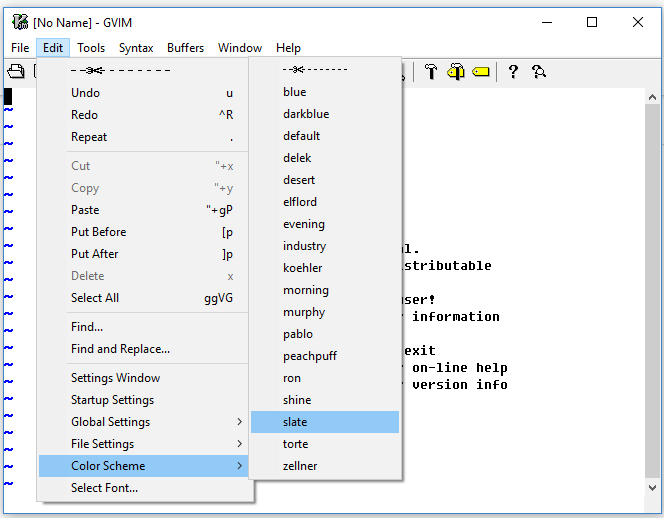The width and height of the screenshot is (664, 518).
Task: Apply the darkblue color scheme
Action: [x=325, y=114]
